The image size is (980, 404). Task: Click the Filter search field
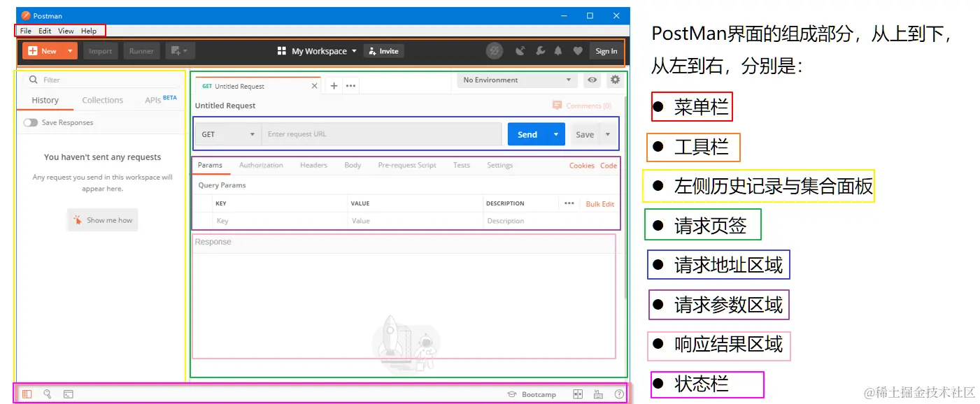(x=103, y=80)
